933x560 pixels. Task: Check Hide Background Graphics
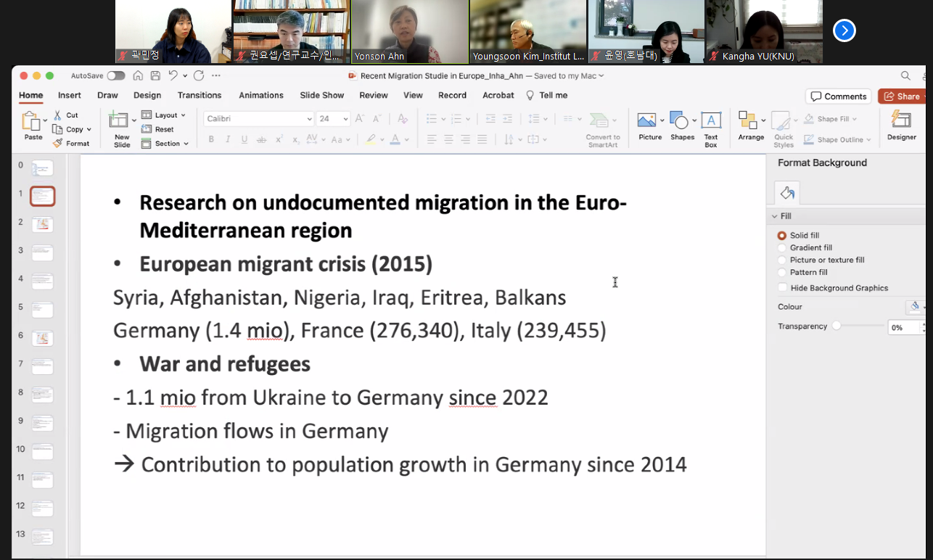click(x=782, y=288)
